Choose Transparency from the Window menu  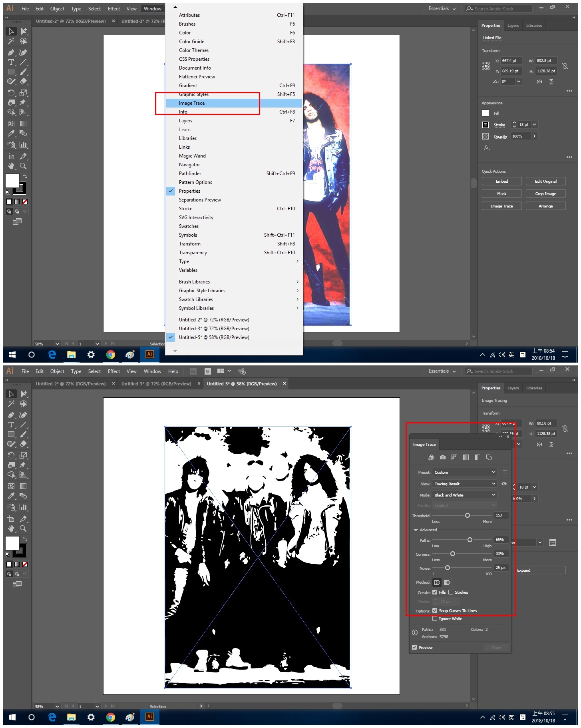coord(234,253)
